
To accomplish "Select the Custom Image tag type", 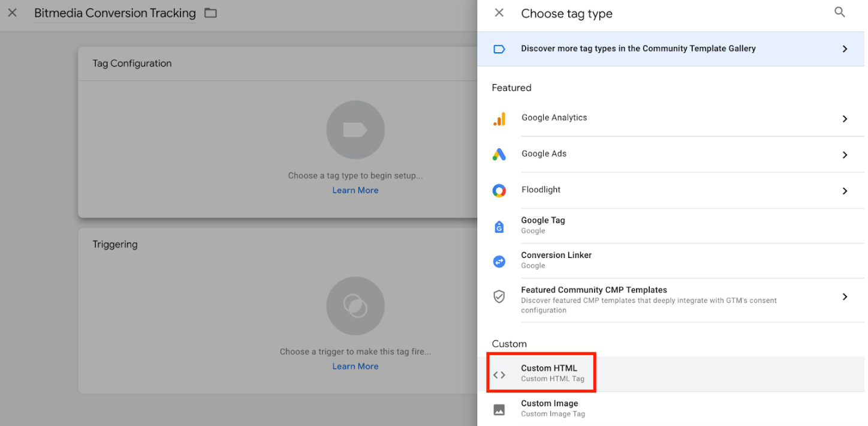I will pyautogui.click(x=550, y=408).
